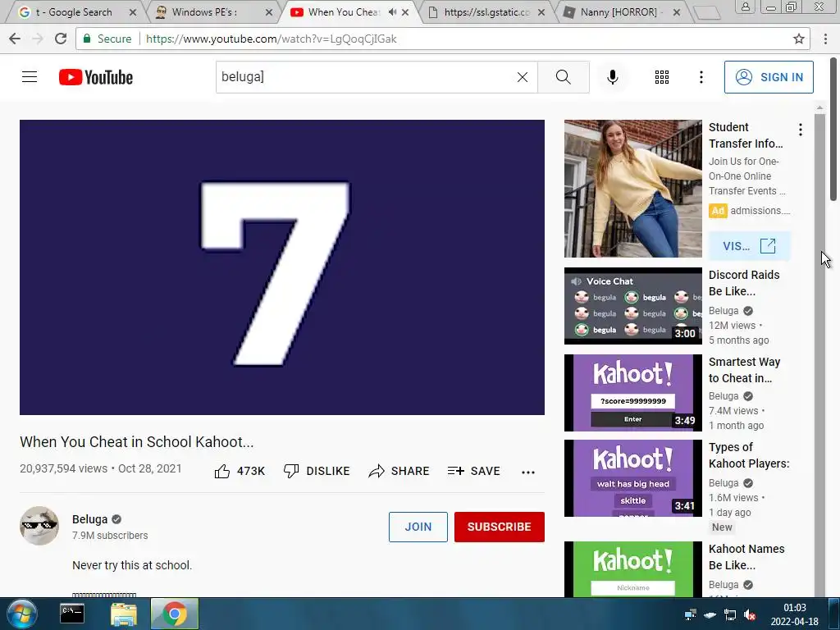Open more actions ellipsis under video
This screenshot has height=630, width=840.
[x=527, y=472]
